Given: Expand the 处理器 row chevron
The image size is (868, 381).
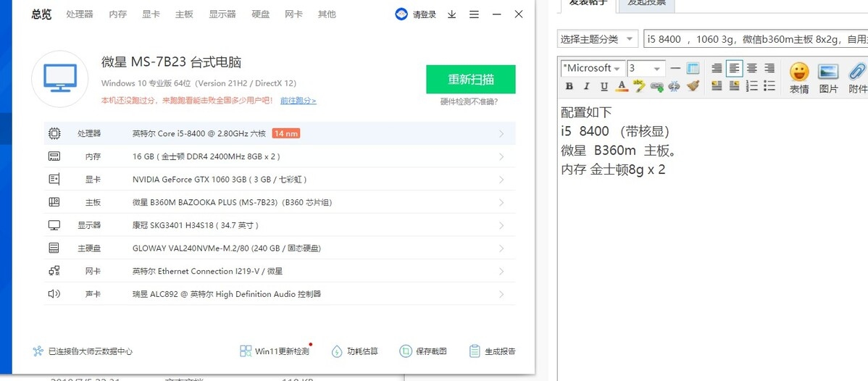Looking at the screenshot, I should coord(501,133).
